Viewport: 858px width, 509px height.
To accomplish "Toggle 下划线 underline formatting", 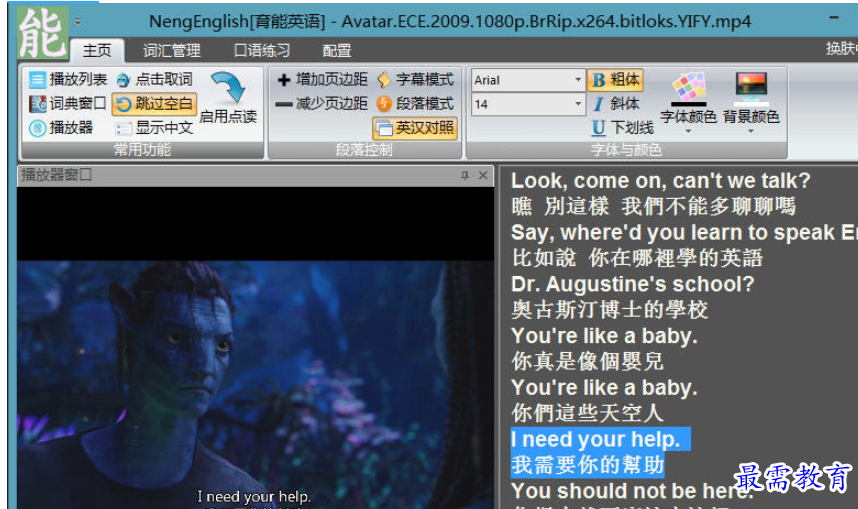I will click(623, 128).
